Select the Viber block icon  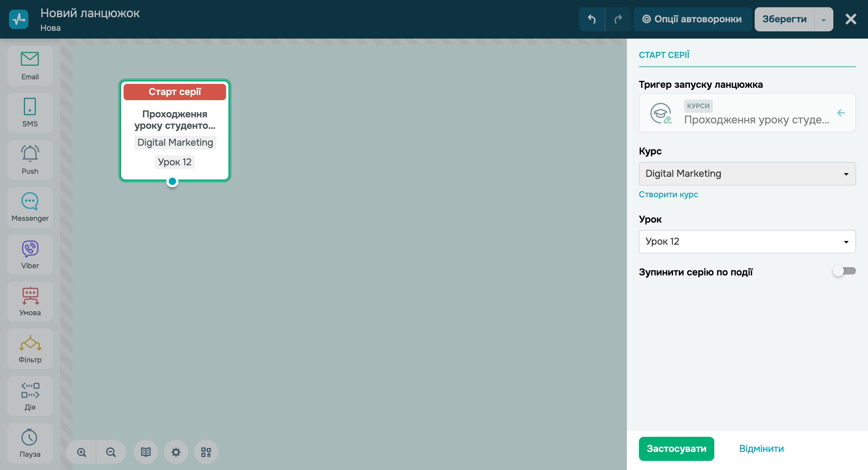coord(30,255)
